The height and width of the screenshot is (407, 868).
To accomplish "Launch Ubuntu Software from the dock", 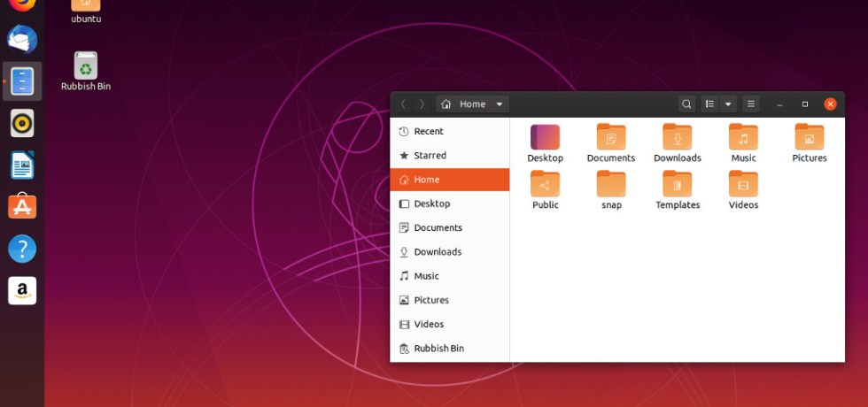I will click(22, 207).
